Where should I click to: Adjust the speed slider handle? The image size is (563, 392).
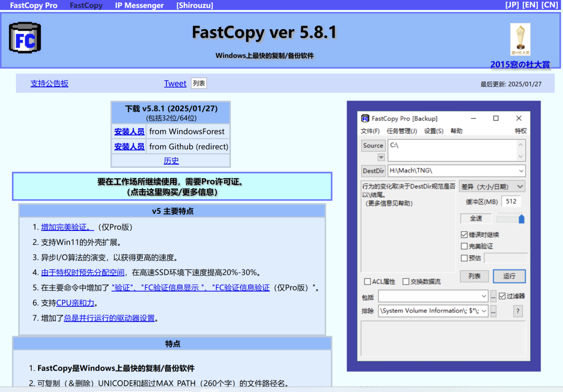pyautogui.click(x=522, y=219)
